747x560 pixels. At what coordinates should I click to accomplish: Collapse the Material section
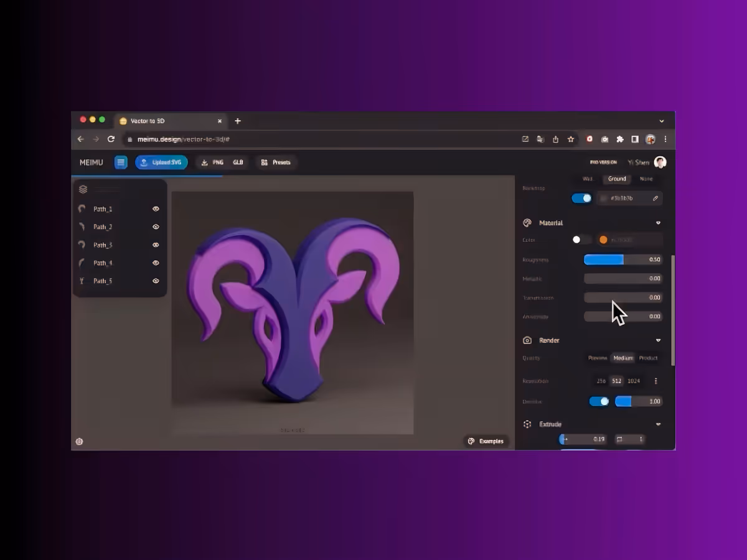(658, 223)
